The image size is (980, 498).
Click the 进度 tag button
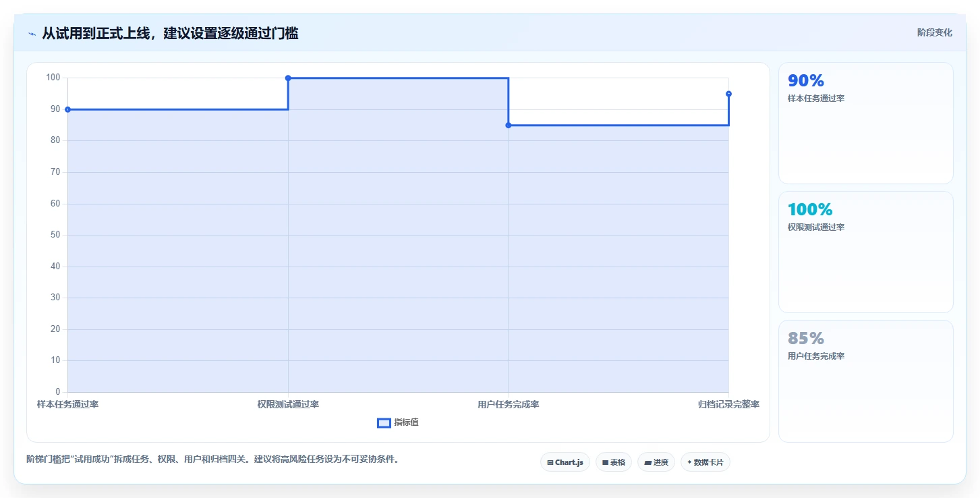[x=656, y=462]
